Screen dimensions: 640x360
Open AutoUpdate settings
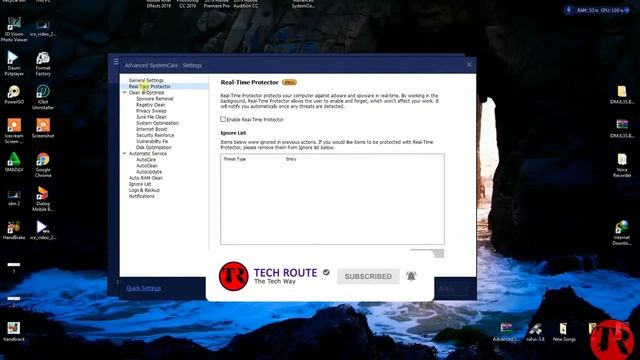pyautogui.click(x=149, y=172)
